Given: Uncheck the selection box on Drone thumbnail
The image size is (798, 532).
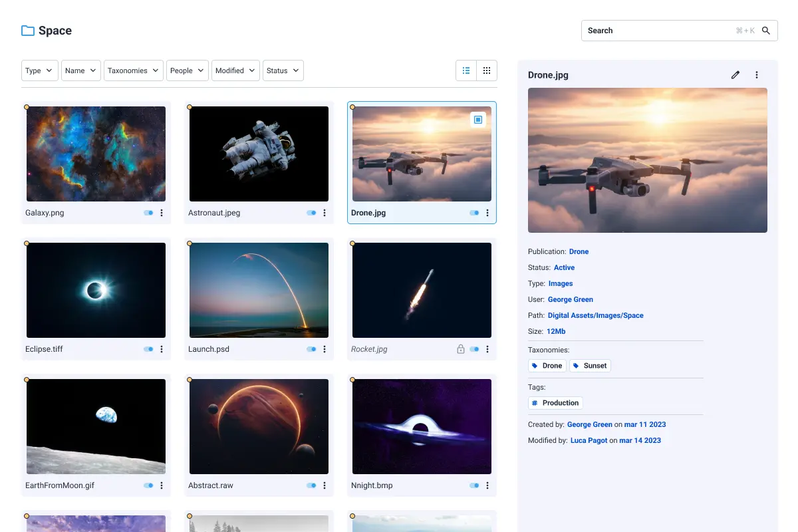Looking at the screenshot, I should pyautogui.click(x=477, y=120).
